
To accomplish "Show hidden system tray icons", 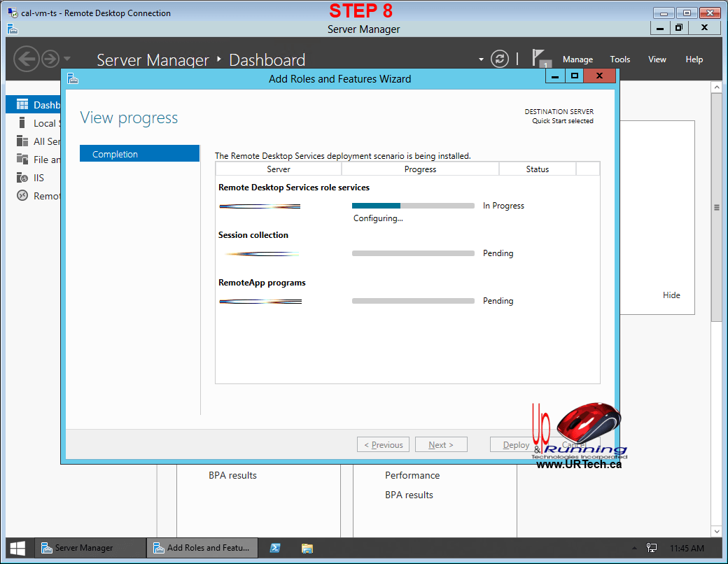I will click(x=634, y=548).
